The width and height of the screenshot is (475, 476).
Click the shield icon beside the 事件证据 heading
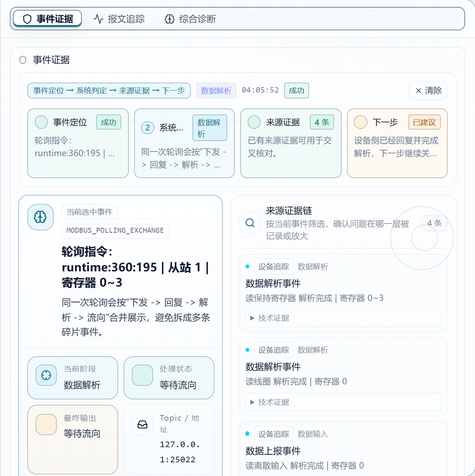point(23,60)
